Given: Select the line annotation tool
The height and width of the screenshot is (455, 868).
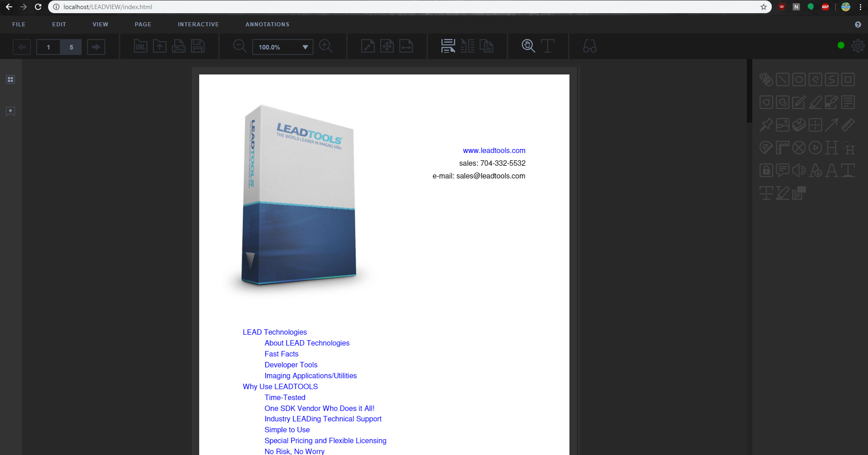Looking at the screenshot, I should click(783, 79).
